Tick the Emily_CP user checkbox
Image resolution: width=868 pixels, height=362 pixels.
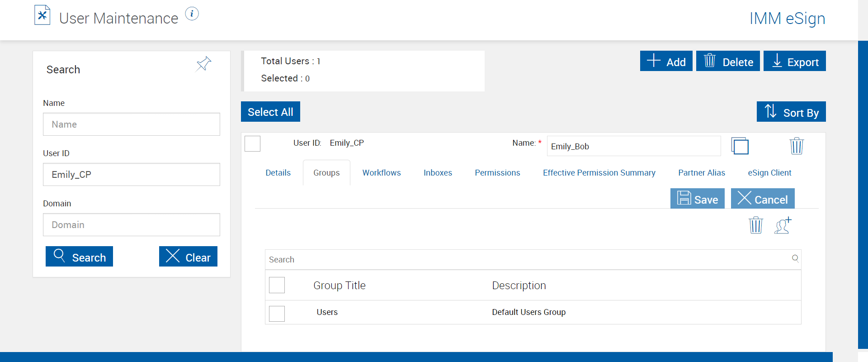click(x=252, y=143)
